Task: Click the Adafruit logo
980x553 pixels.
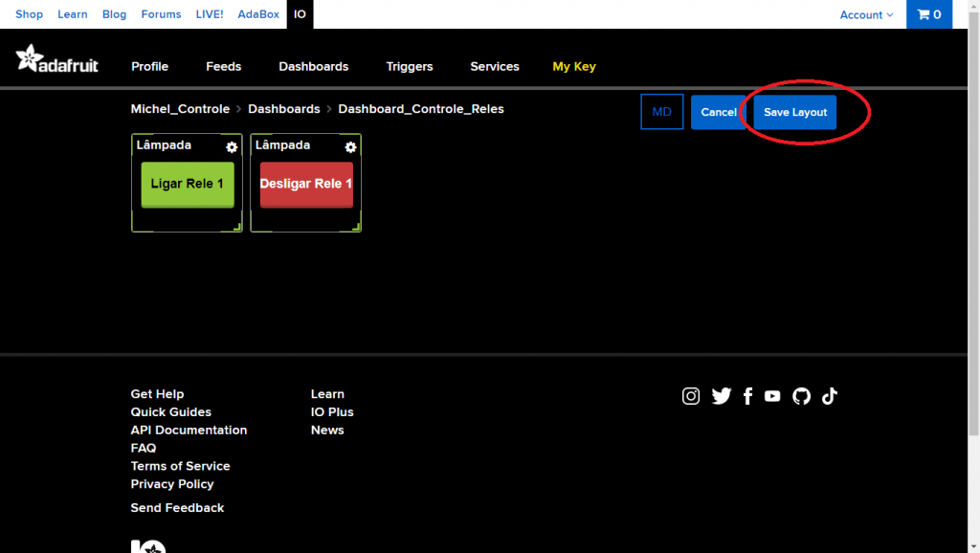Action: pos(56,58)
